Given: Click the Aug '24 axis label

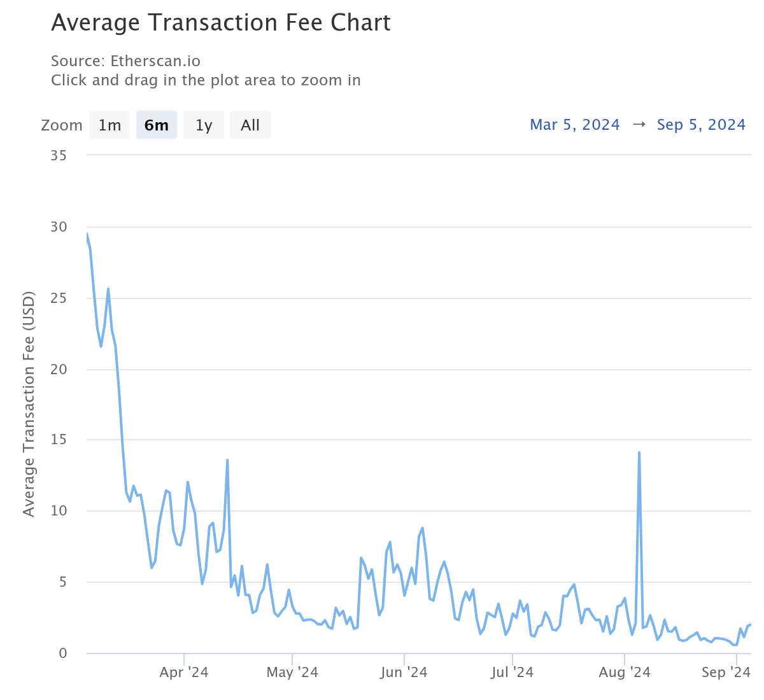Looking at the screenshot, I should click(624, 672).
